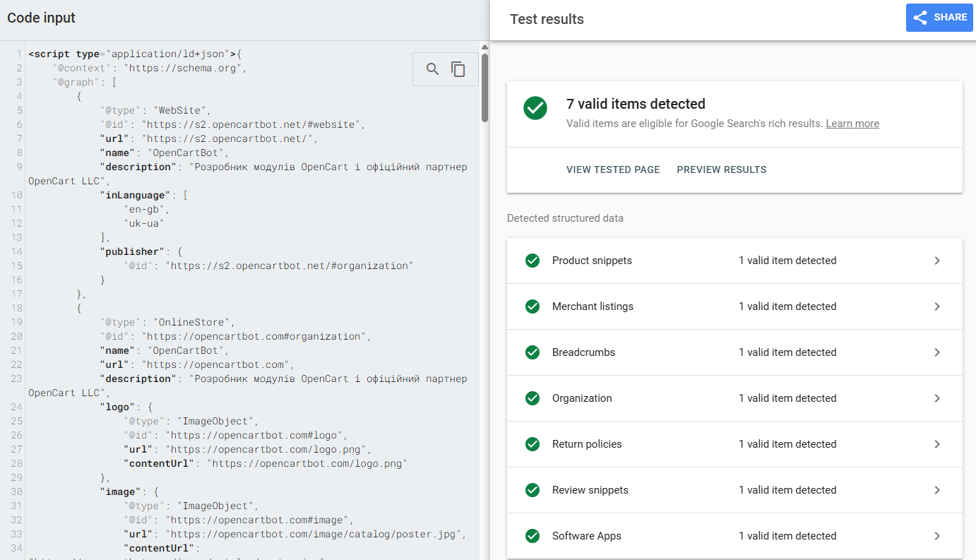This screenshot has width=976, height=560.
Task: Click the large green valid items checkmark
Action: point(535,108)
